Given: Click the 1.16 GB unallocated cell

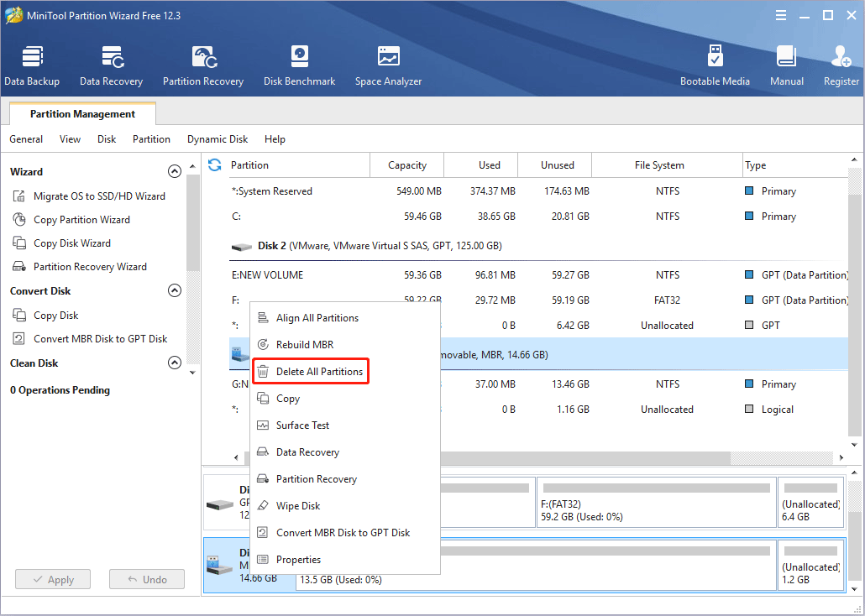Looking at the screenshot, I should click(x=574, y=410).
